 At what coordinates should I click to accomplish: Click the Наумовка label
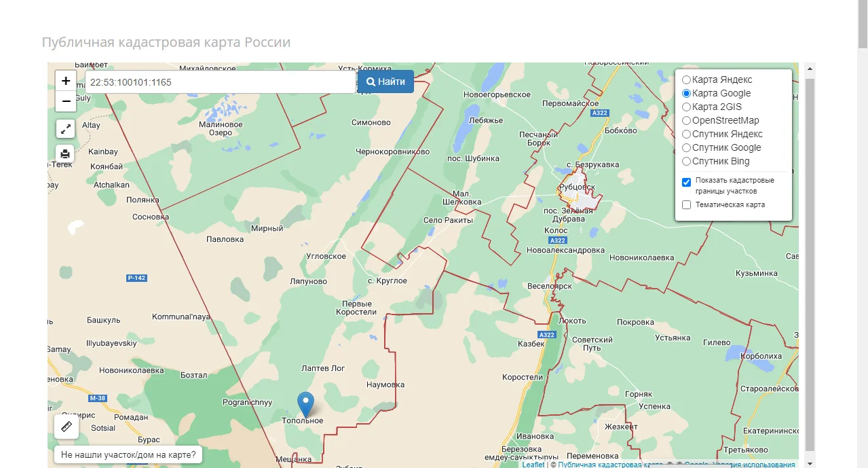tap(385, 384)
